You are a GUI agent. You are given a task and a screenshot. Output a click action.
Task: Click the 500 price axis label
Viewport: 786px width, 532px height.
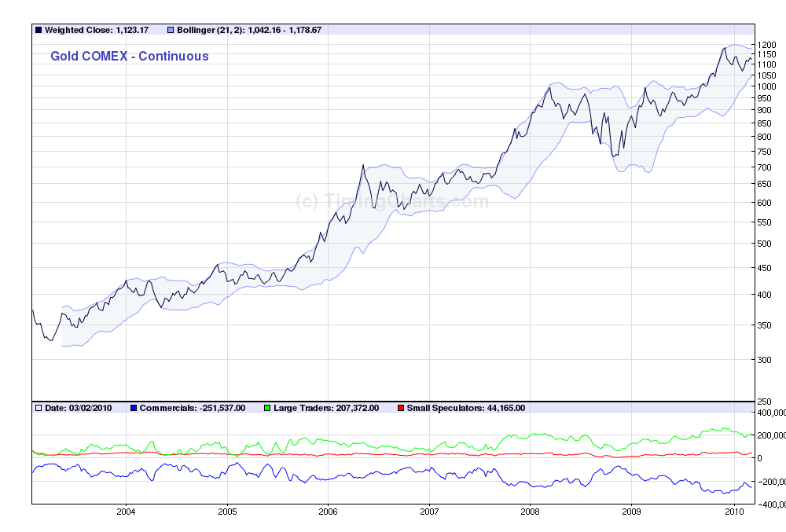pyautogui.click(x=765, y=244)
